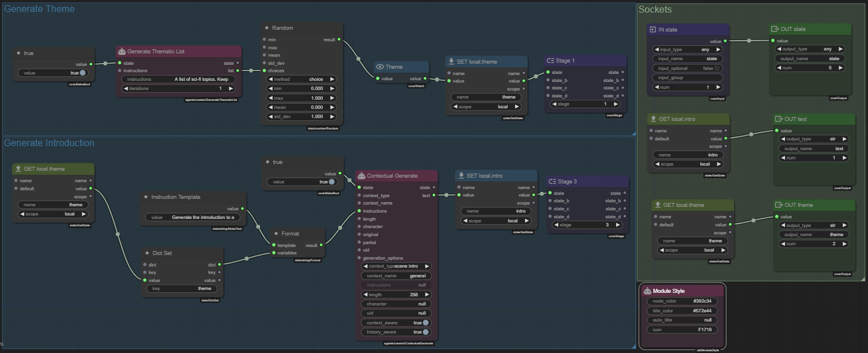Change context_type scene intro selector

click(396, 266)
